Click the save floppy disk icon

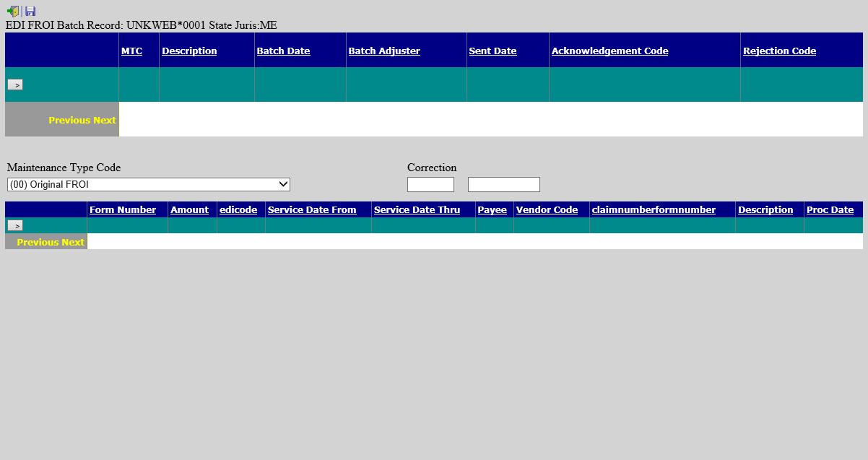coord(30,11)
